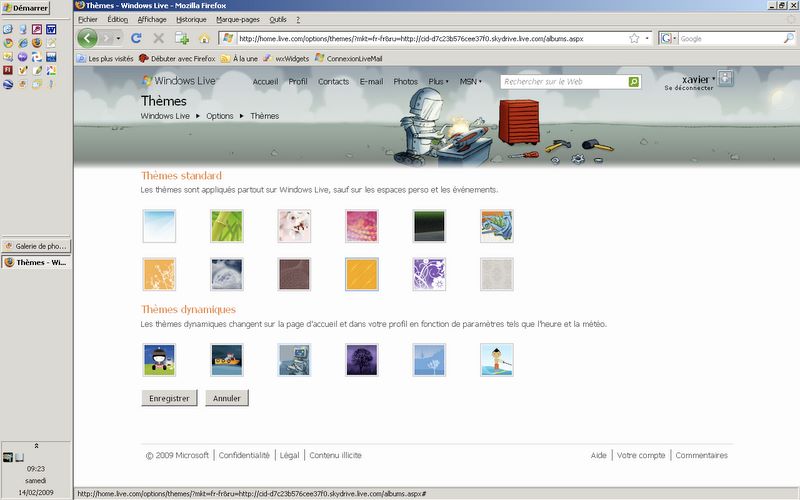800x500 pixels.
Task: Select the purple night tree dynamic theme
Action: click(x=362, y=360)
